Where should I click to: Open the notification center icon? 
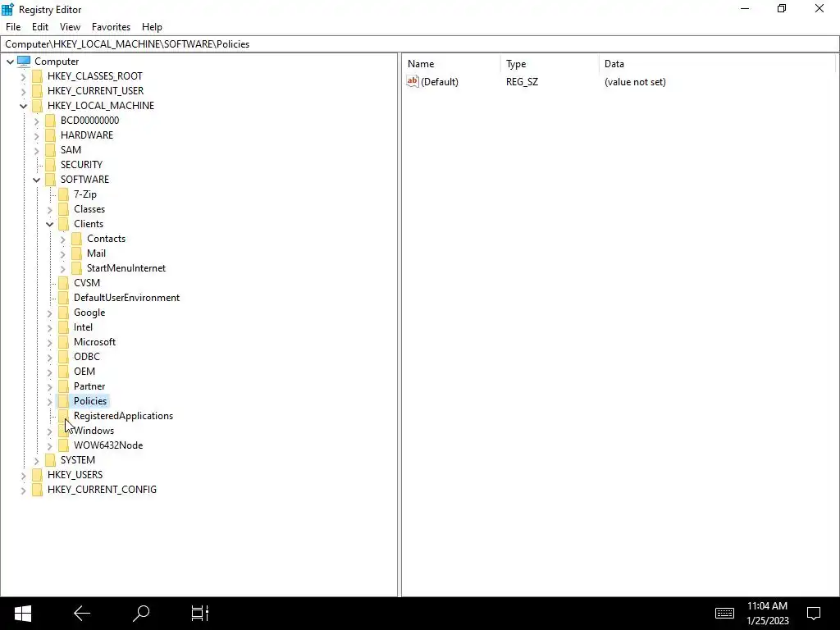pyautogui.click(x=814, y=614)
